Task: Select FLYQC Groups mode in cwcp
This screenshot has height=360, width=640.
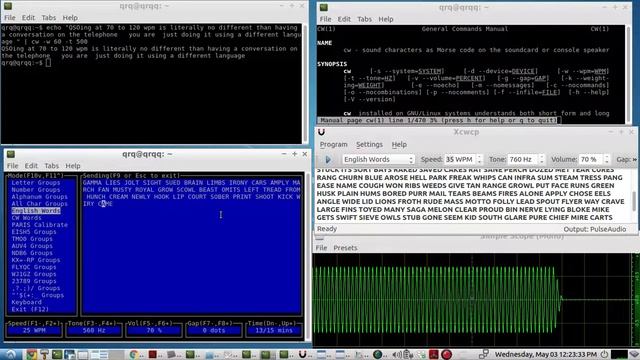Action: [x=33, y=267]
